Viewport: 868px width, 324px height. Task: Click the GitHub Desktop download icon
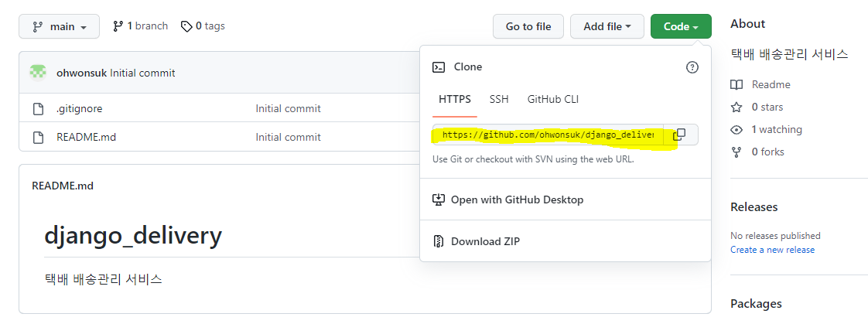pyautogui.click(x=439, y=200)
